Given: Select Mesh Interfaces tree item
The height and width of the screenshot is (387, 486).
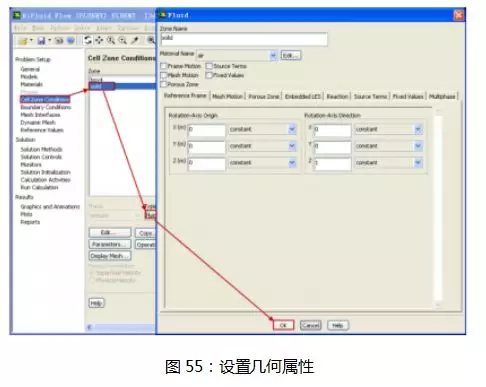Looking at the screenshot, I should (40, 115).
